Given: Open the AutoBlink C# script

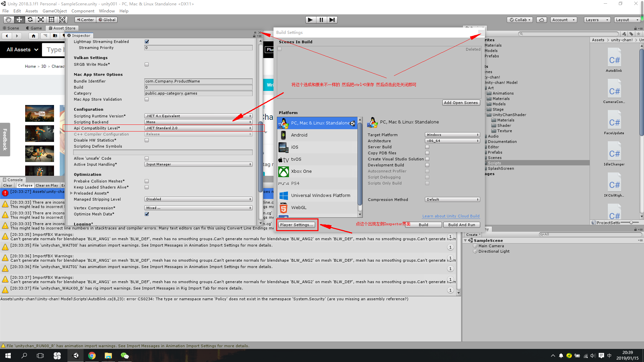Looking at the screenshot, I should point(614,60).
